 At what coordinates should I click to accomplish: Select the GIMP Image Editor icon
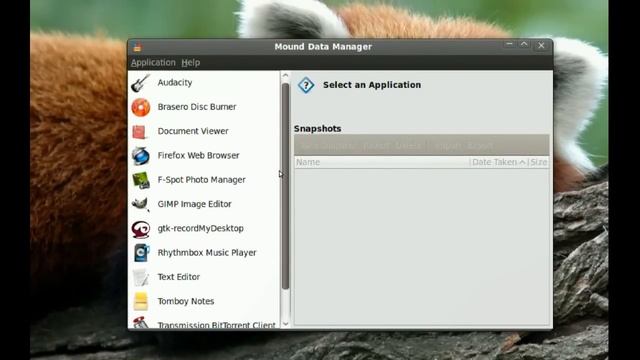141,204
